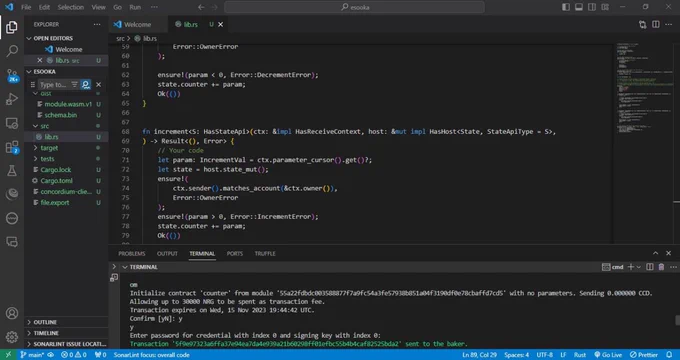Open the Source Control view
The width and height of the screenshot is (680, 360).
point(12,75)
